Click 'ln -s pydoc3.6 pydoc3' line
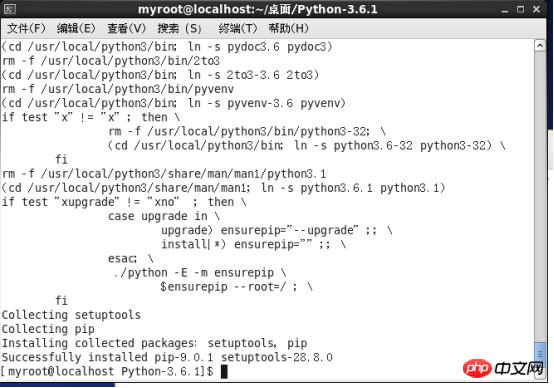 167,47
